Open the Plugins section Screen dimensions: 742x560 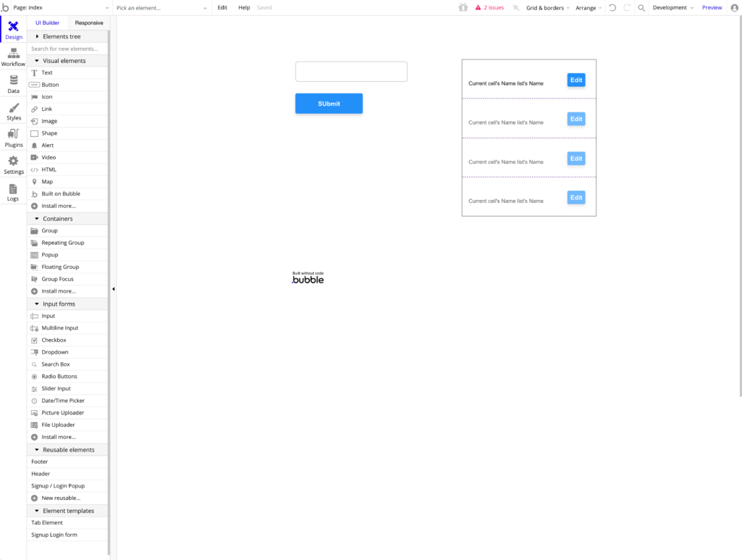13,138
